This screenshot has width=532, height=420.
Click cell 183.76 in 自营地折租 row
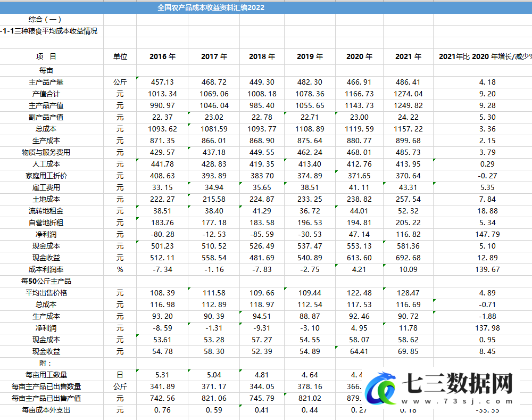[162, 223]
